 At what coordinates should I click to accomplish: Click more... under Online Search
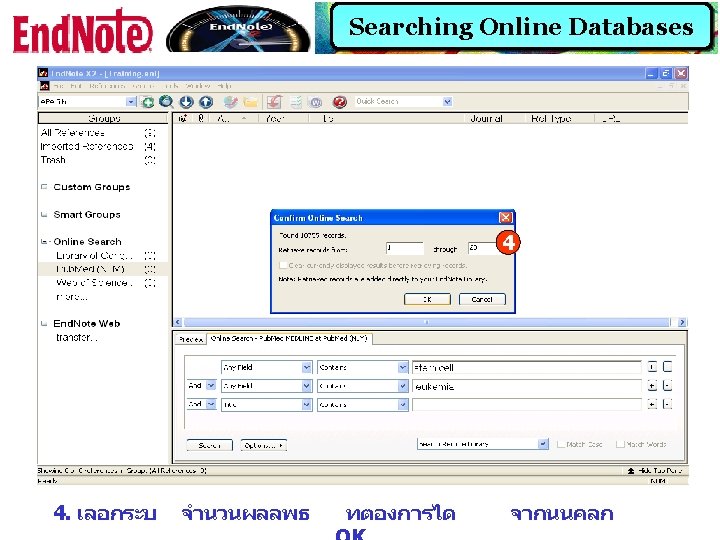[72, 297]
